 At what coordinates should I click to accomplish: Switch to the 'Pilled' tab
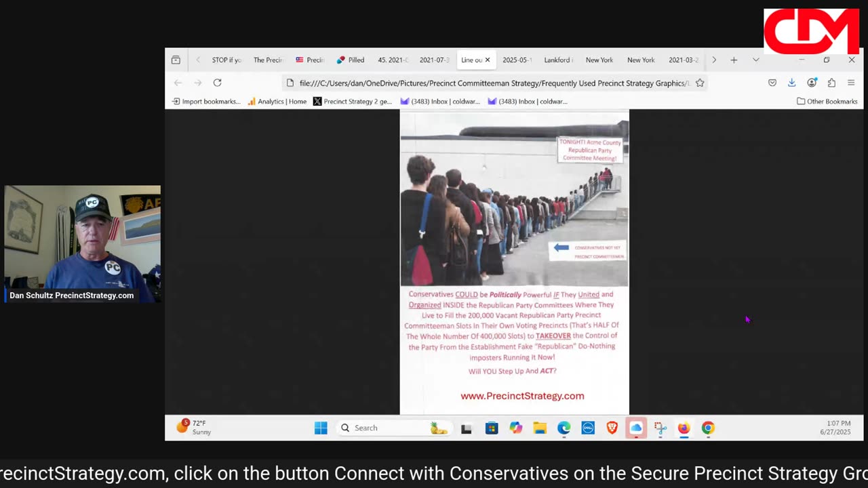click(x=351, y=60)
